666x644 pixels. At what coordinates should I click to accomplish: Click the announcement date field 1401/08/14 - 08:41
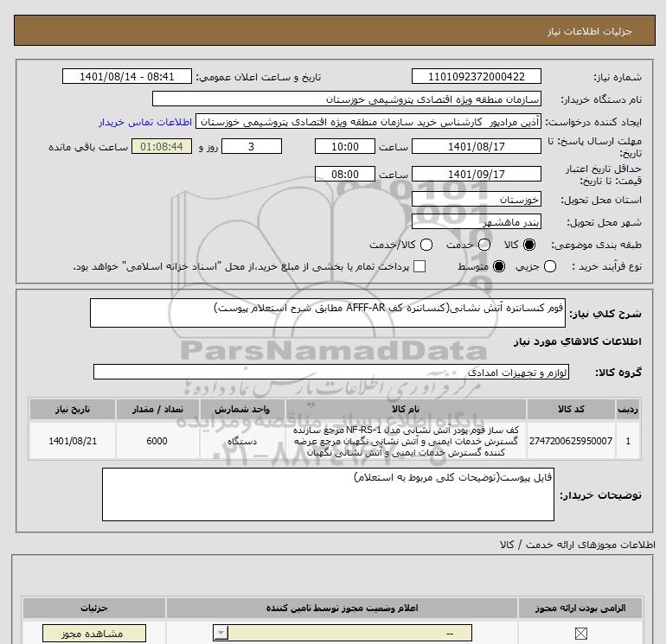(x=127, y=76)
